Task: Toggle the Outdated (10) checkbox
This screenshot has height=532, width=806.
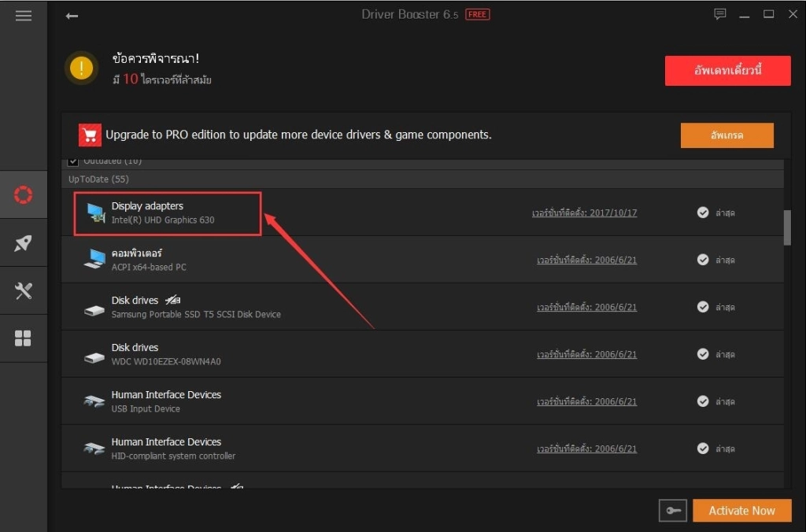Action: coord(73,161)
